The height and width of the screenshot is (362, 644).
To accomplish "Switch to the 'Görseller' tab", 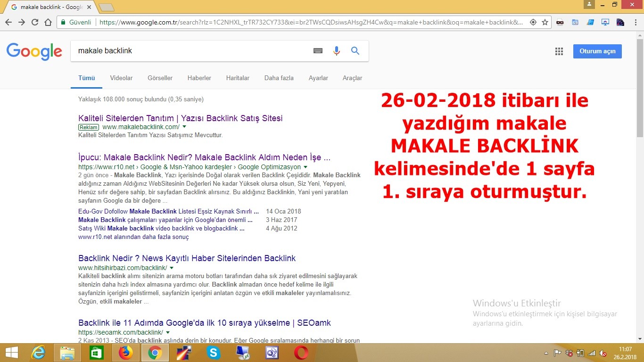I will [160, 78].
